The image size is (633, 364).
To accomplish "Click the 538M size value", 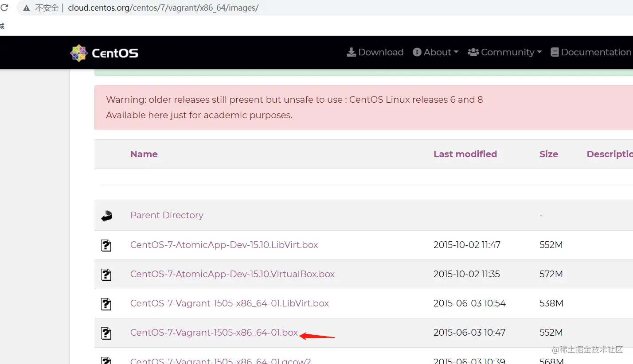I will [x=551, y=303].
